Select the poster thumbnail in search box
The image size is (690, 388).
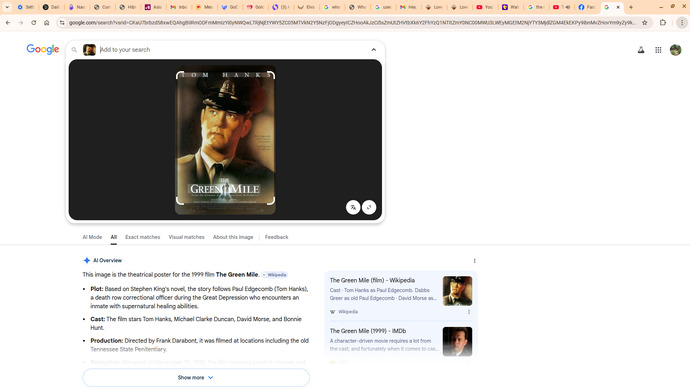[89, 50]
